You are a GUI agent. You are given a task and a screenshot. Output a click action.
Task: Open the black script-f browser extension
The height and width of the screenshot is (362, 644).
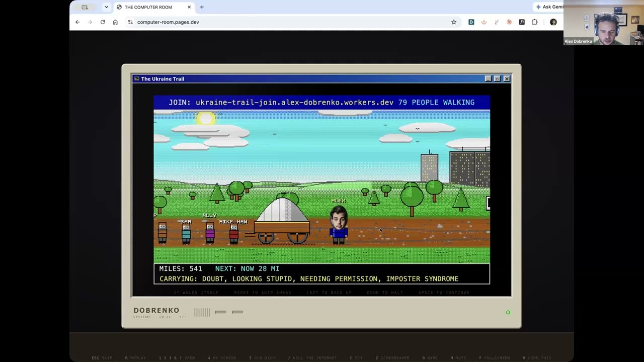point(522,22)
